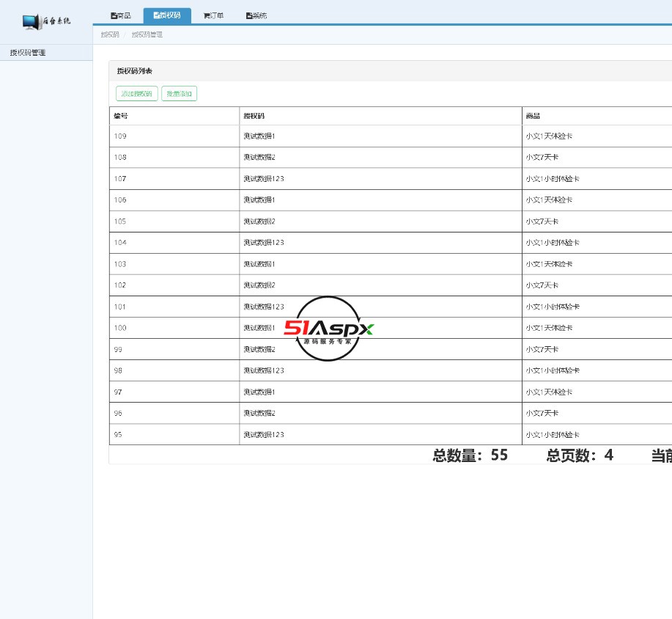
Task: Select the row number 95 cell
Action: pyautogui.click(x=174, y=434)
